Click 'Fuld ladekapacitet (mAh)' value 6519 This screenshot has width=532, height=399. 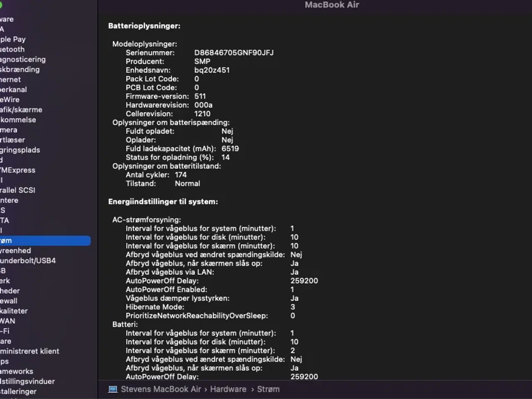(x=230, y=149)
